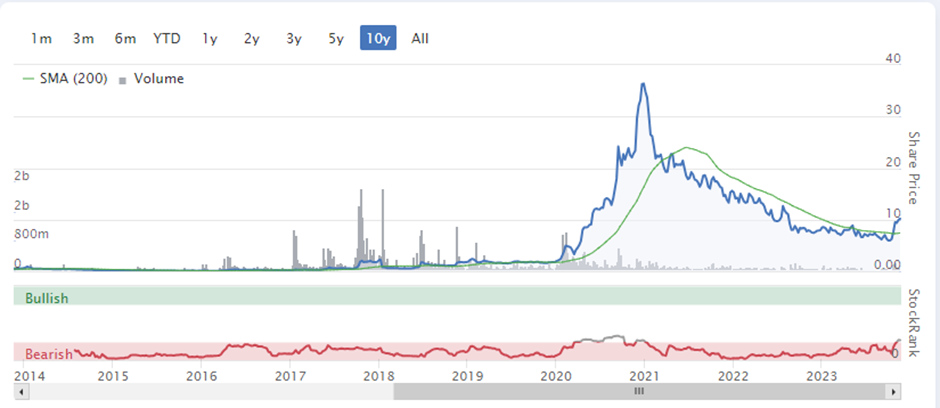Choose the 3y chart period
This screenshot has height=408, width=940.
pos(293,38)
